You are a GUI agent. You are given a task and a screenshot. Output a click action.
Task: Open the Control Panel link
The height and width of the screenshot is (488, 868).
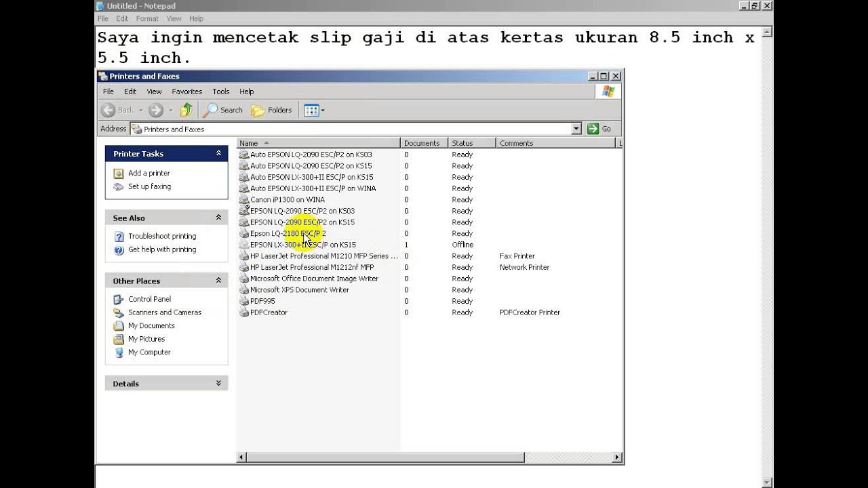point(149,299)
